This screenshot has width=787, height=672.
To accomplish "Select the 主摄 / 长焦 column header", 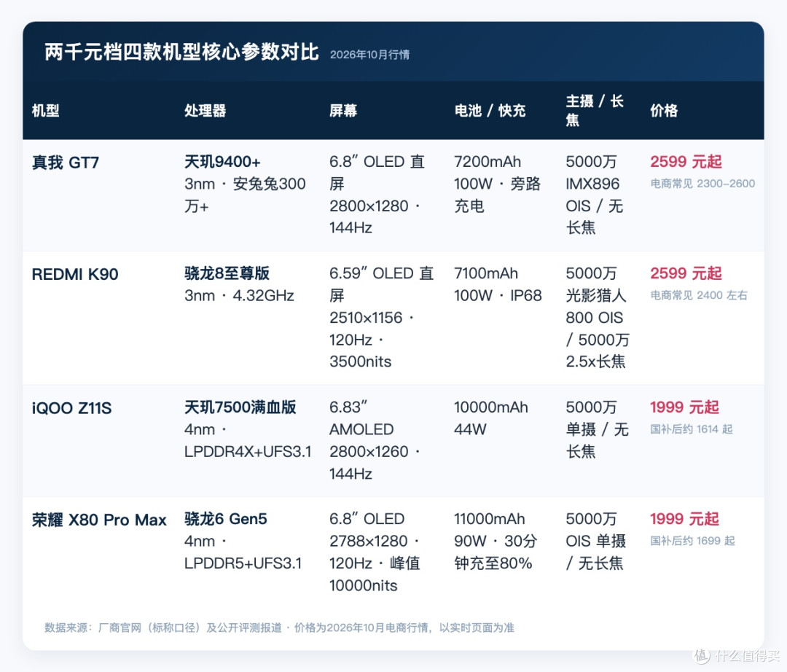I will pos(595,110).
